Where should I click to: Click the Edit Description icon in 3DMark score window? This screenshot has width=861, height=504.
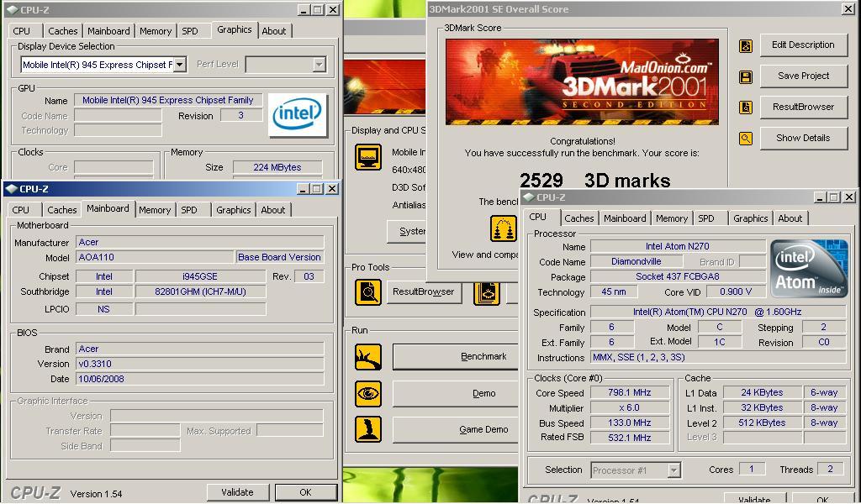745,46
